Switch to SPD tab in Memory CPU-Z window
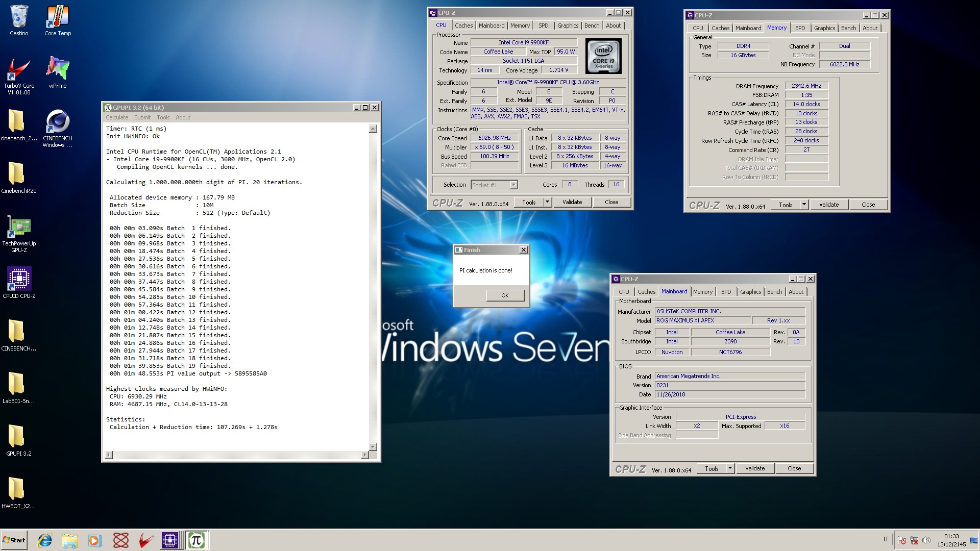Viewport: 980px width, 551px height. 800,28
